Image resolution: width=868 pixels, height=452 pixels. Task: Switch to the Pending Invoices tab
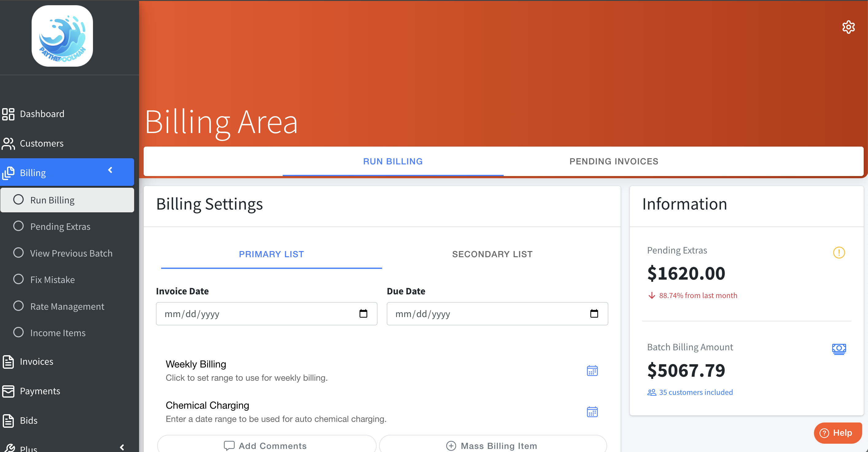point(614,161)
